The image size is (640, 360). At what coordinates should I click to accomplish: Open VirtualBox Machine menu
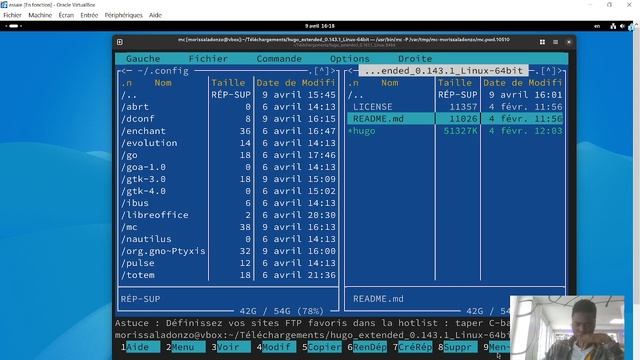tap(40, 15)
